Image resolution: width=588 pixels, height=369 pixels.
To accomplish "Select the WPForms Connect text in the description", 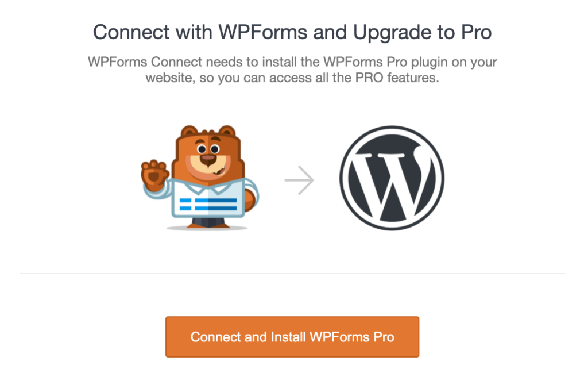I will (x=138, y=62).
